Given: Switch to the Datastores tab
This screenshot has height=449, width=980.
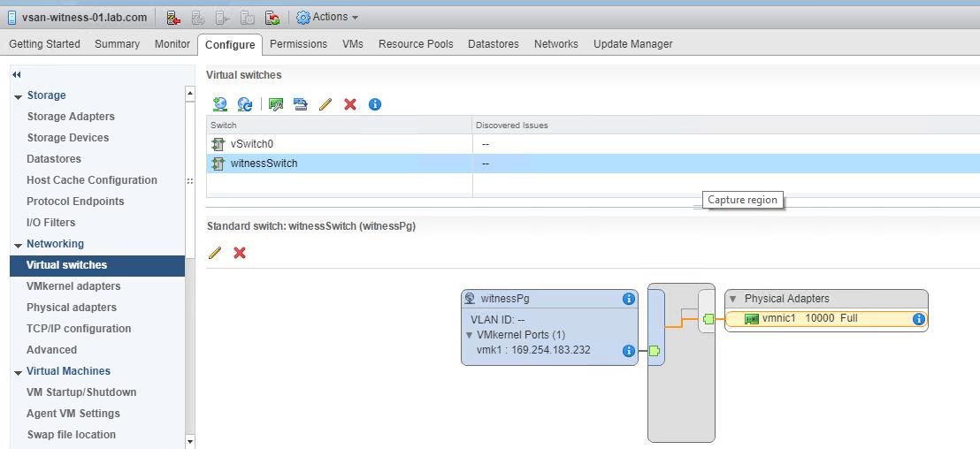Looking at the screenshot, I should tap(494, 43).
